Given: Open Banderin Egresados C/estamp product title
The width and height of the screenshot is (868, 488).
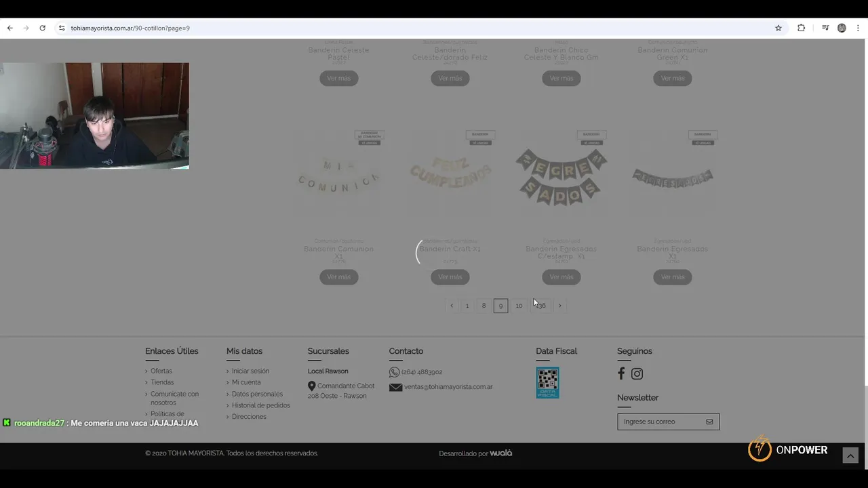Looking at the screenshot, I should tap(561, 252).
